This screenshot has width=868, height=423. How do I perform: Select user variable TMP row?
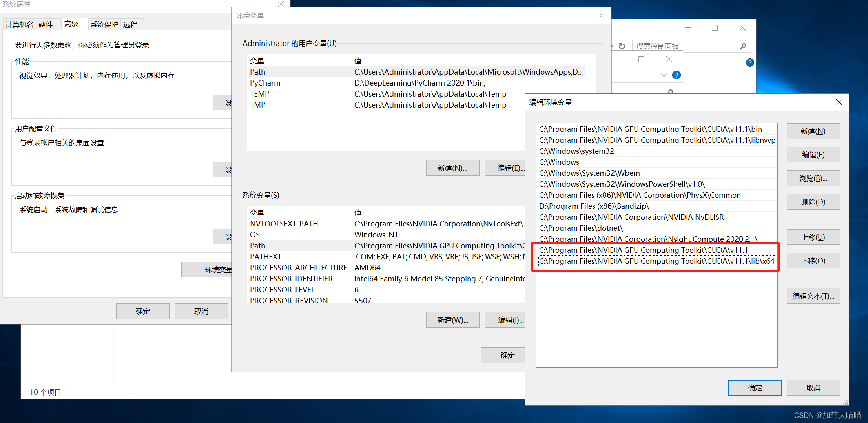coord(387,105)
